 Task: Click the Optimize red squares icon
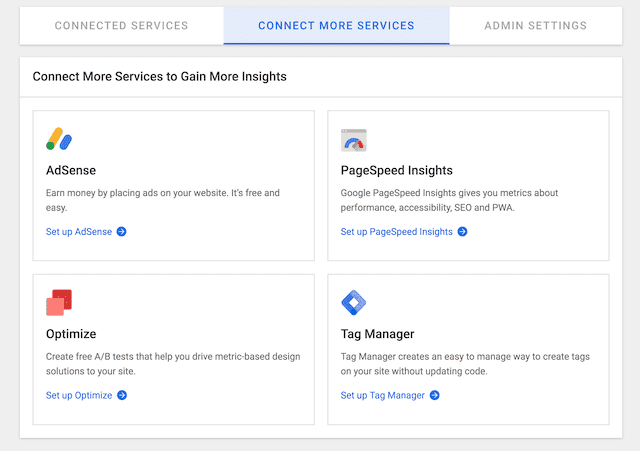59,302
